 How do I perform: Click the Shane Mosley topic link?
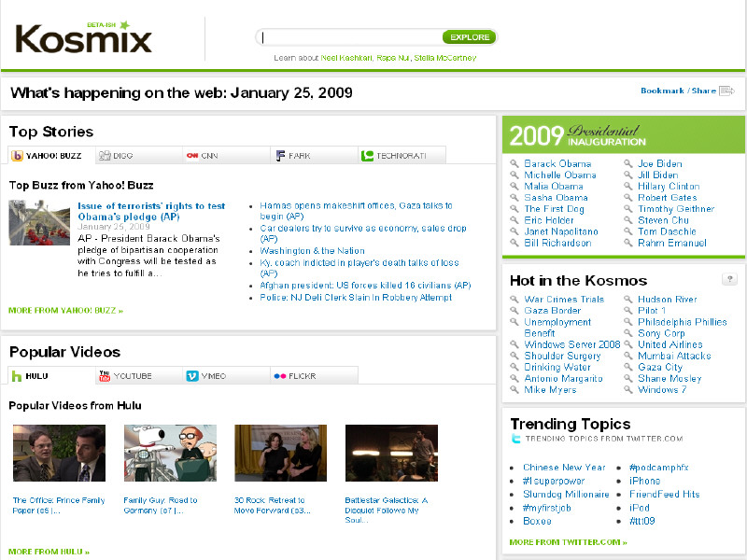pyautogui.click(x=669, y=378)
